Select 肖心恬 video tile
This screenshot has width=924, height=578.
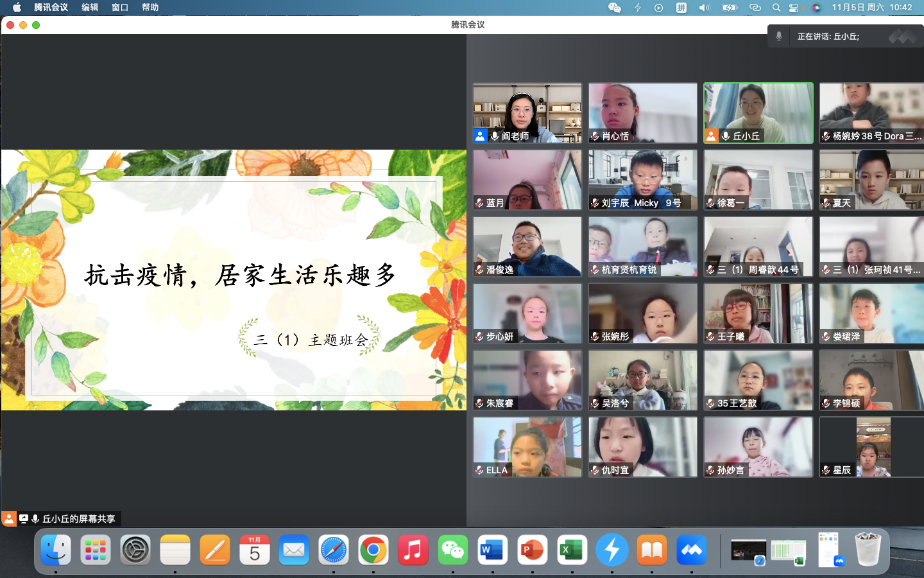tap(643, 113)
